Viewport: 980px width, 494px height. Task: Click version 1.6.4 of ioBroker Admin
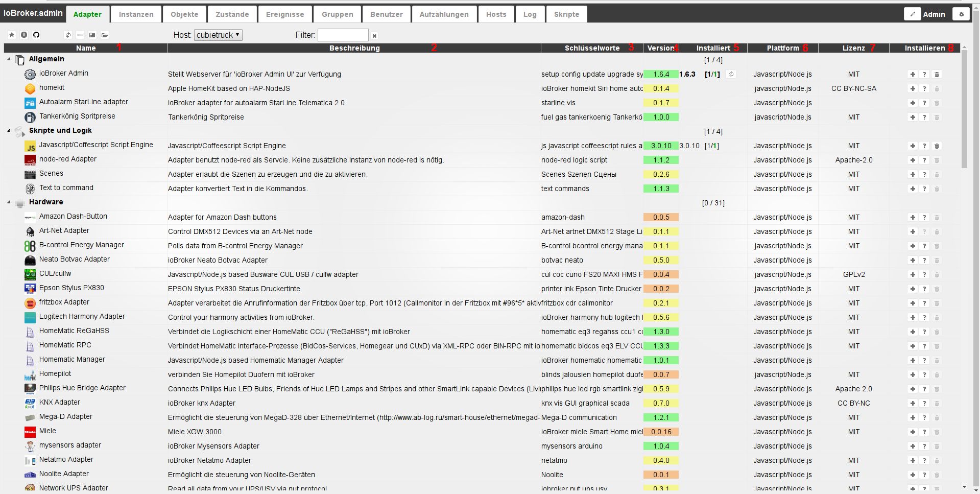click(661, 74)
